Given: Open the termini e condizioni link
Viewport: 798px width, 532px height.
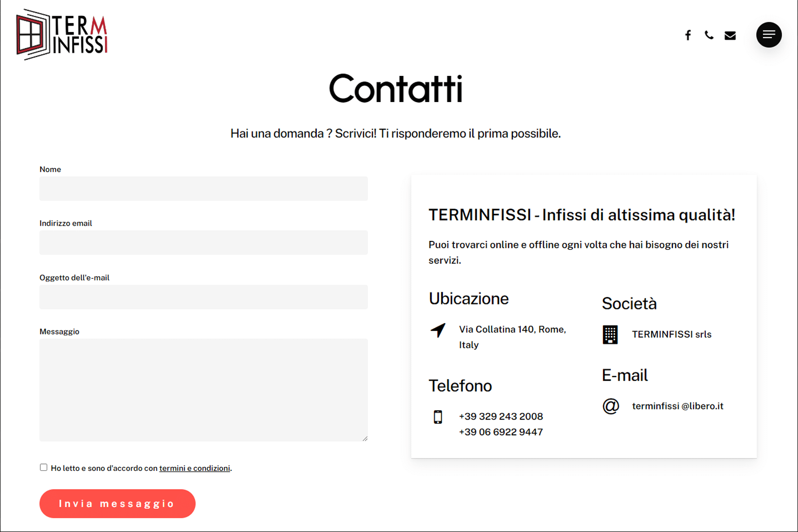Looking at the screenshot, I should (195, 468).
